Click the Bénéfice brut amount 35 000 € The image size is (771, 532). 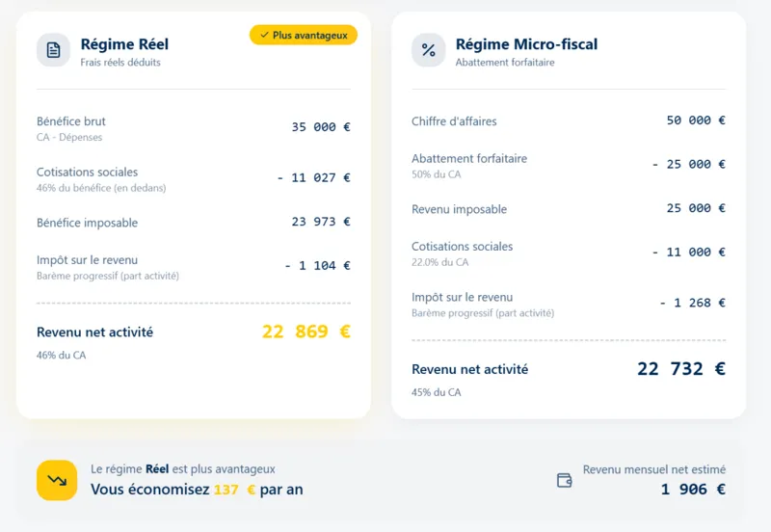click(x=321, y=126)
